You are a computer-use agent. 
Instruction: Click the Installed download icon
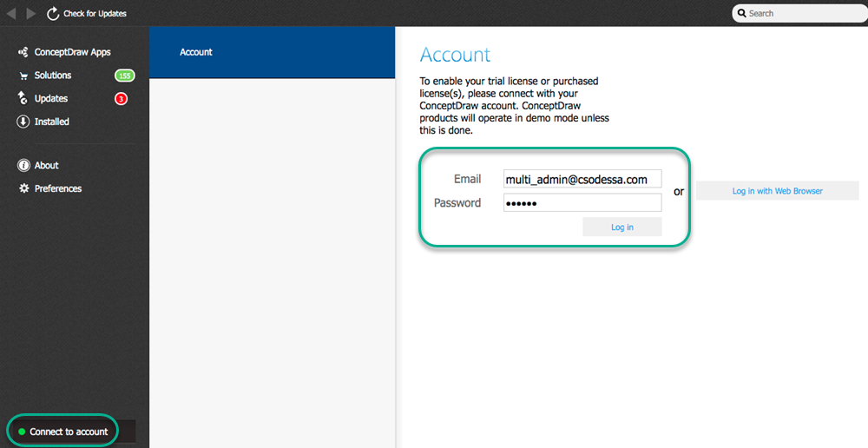tap(23, 122)
